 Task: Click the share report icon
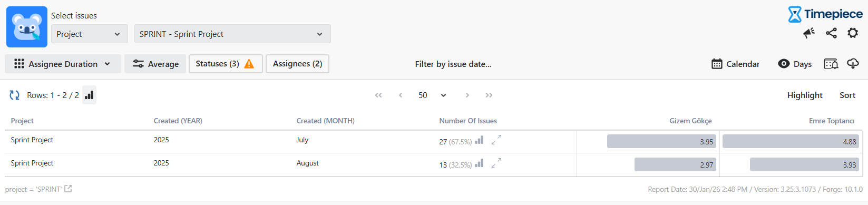tap(831, 33)
